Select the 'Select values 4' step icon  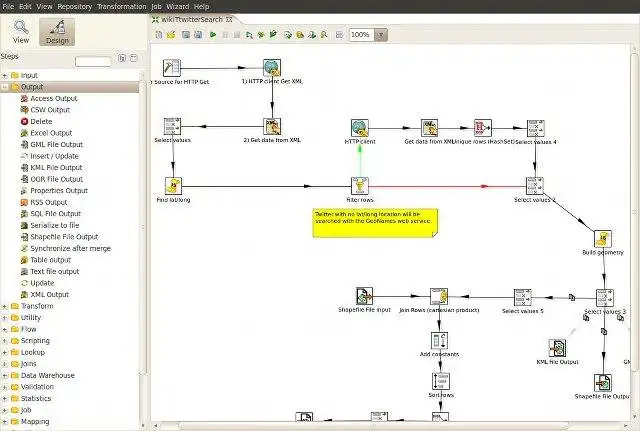point(536,128)
